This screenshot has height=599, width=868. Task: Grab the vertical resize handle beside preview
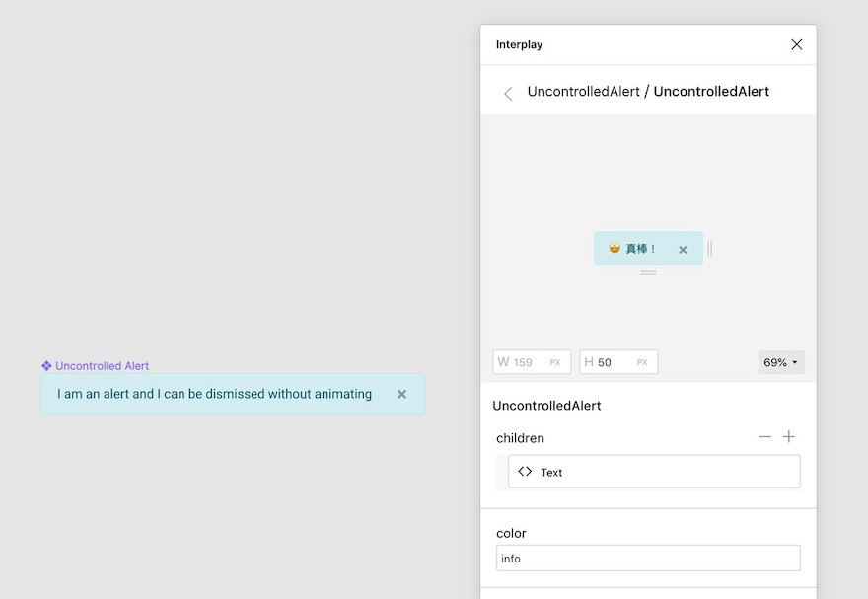[709, 249]
